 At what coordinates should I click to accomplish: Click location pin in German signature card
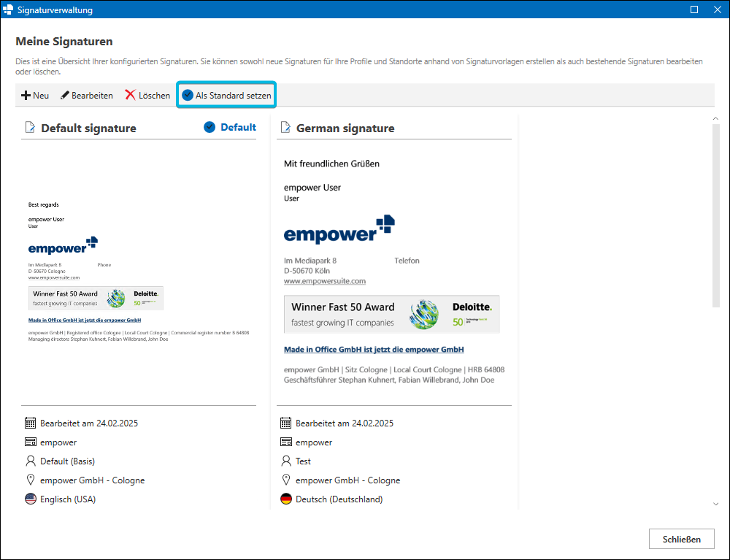click(286, 480)
